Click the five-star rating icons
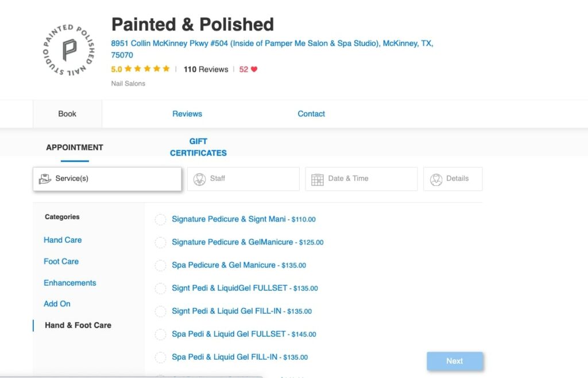Image resolution: width=588 pixels, height=378 pixels. (x=147, y=69)
